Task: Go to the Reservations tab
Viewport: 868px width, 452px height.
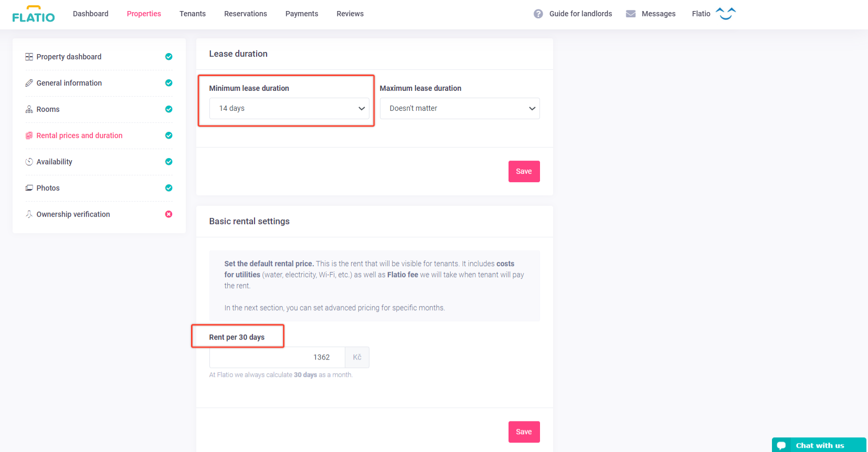Action: pyautogui.click(x=245, y=14)
